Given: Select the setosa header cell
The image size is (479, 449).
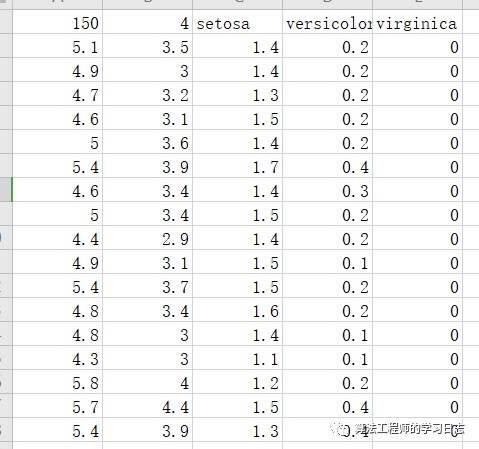Looking at the screenshot, I should [x=237, y=22].
